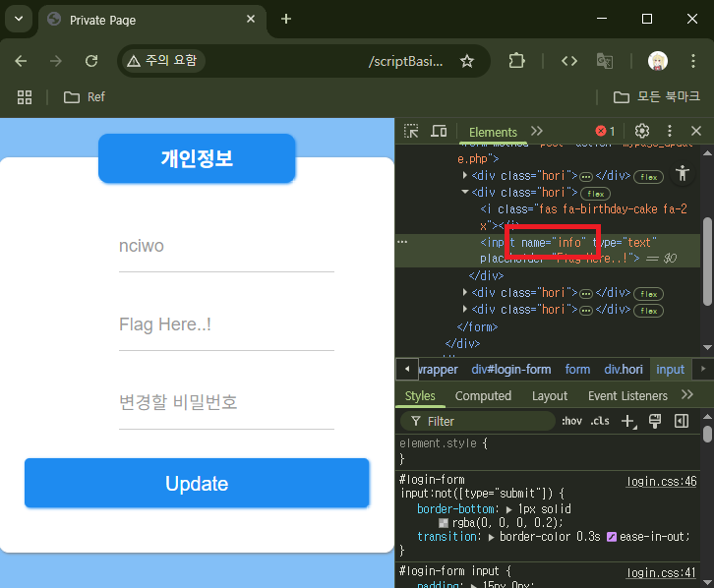Show more DevTools panels chevron

click(537, 132)
